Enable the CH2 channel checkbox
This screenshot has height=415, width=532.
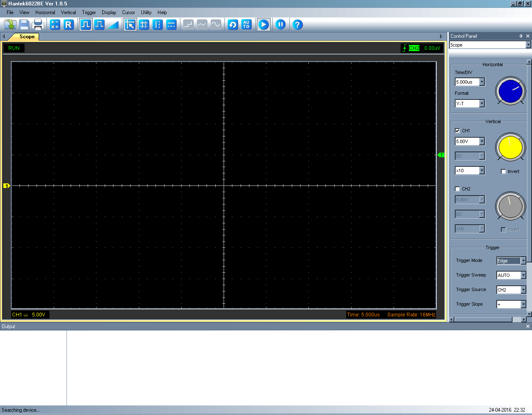point(458,189)
